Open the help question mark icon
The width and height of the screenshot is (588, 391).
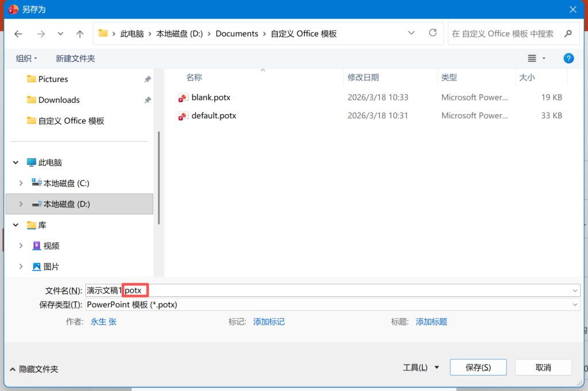(568, 58)
